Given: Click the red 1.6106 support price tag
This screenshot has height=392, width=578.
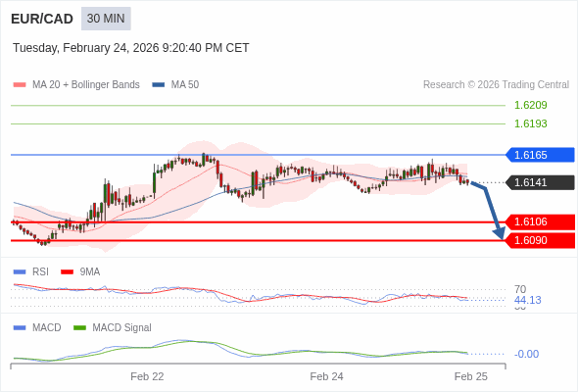Looking at the screenshot, I should point(540,222).
